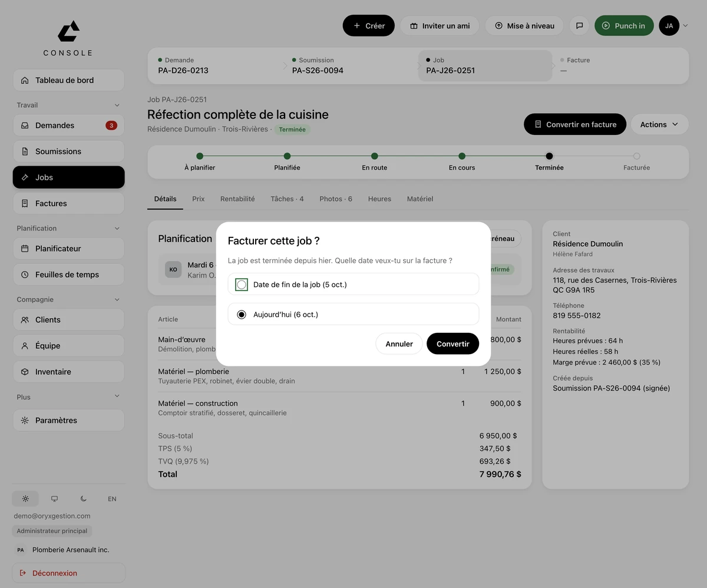Image resolution: width=707 pixels, height=588 pixels.
Task: Click the Inventaire box icon
Action: point(25,372)
